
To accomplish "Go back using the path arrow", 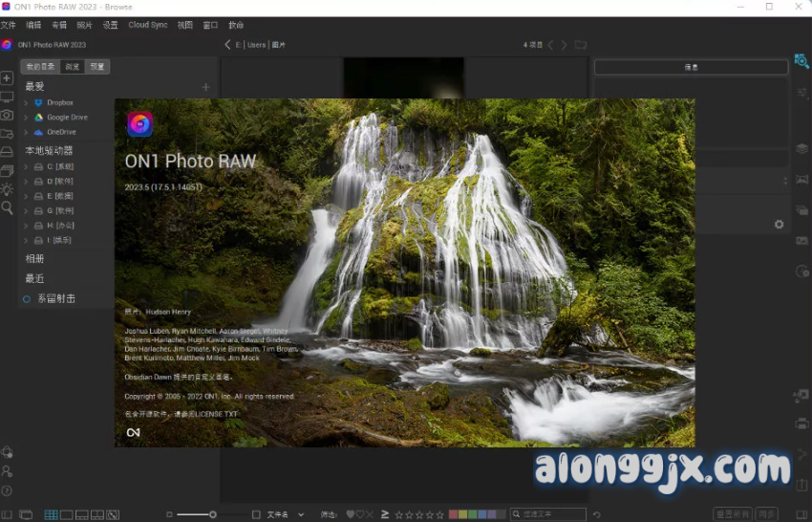I will point(227,45).
